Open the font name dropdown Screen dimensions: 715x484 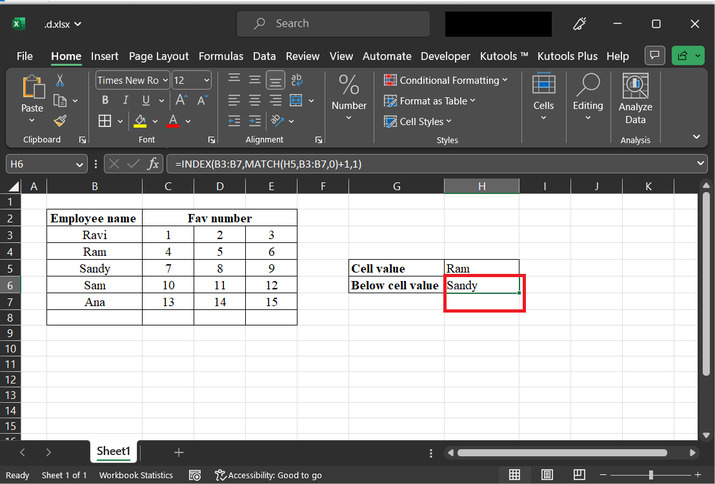164,80
